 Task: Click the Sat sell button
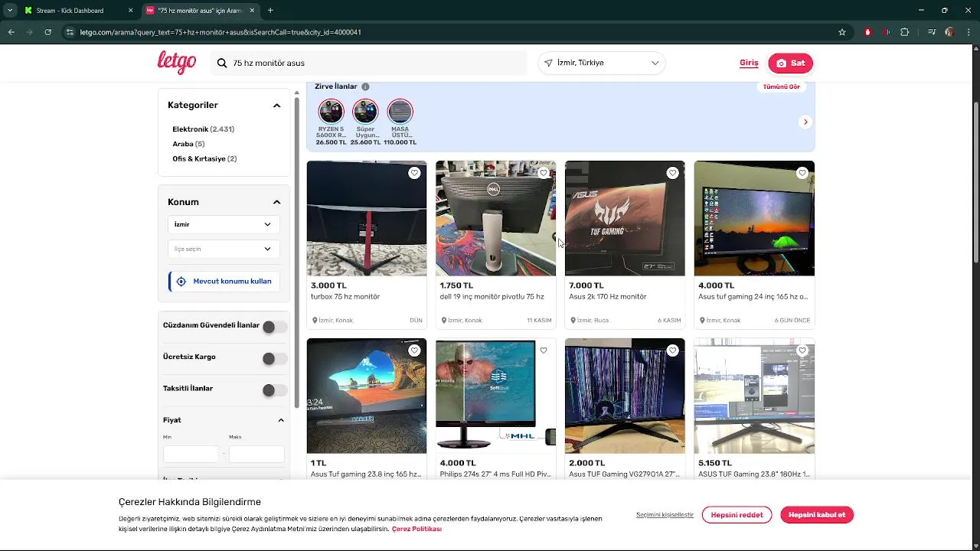tap(790, 63)
